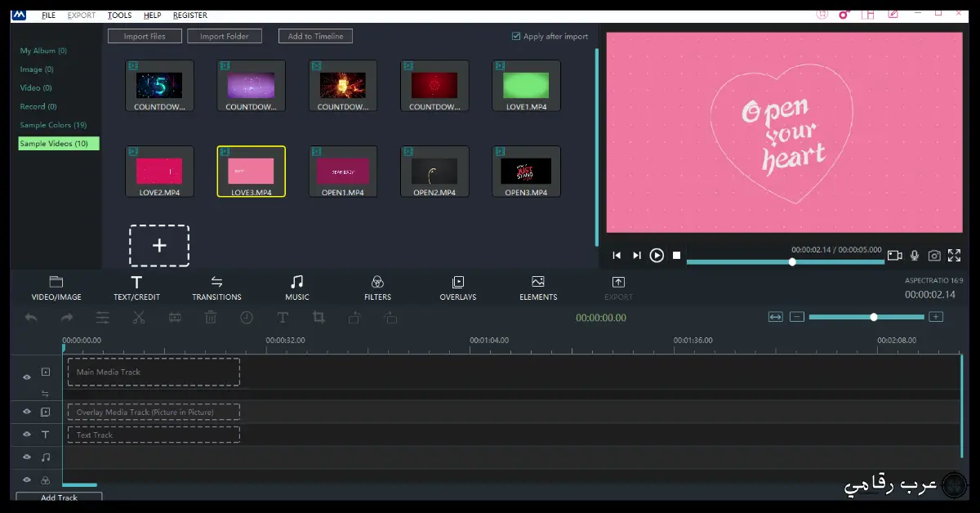Viewport: 980px width, 513px height.
Task: Enter fullscreen preview with the expand icon
Action: pos(954,255)
